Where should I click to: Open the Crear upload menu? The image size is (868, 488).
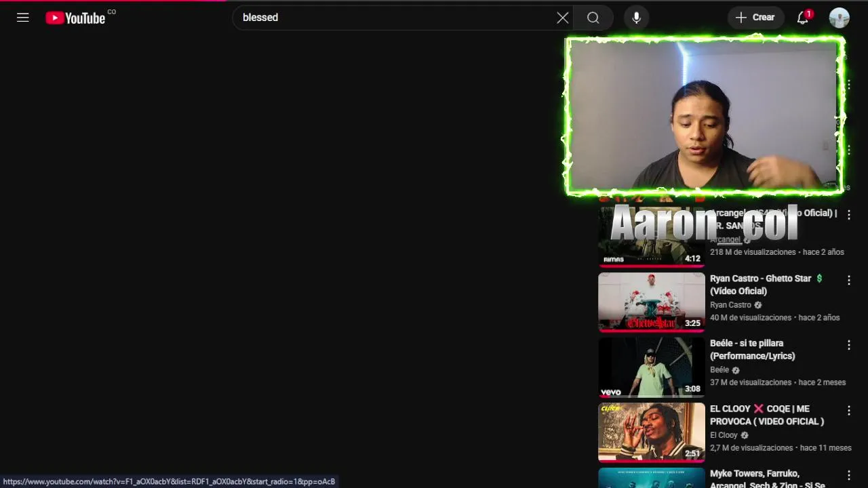pos(755,18)
